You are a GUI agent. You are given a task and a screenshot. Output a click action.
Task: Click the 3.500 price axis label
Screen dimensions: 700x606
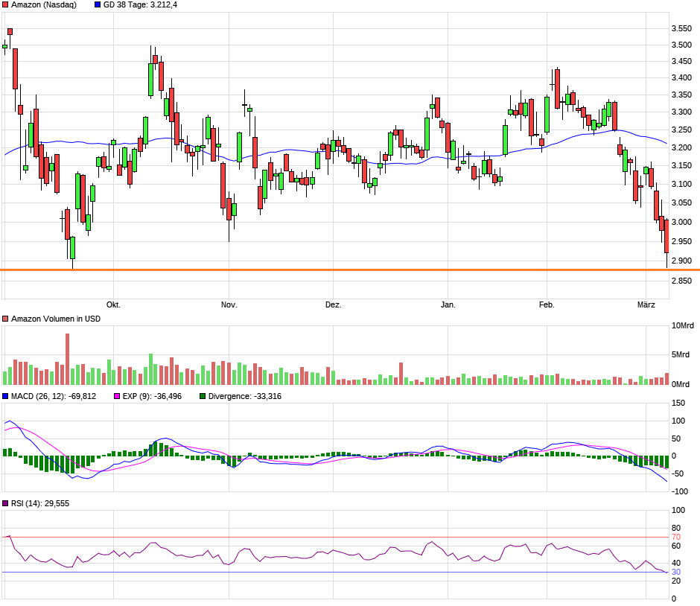(681, 45)
